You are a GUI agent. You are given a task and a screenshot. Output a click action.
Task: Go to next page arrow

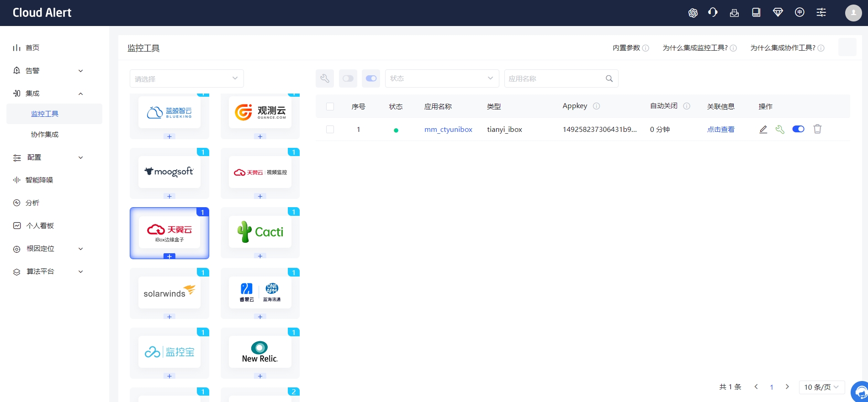pos(787,386)
